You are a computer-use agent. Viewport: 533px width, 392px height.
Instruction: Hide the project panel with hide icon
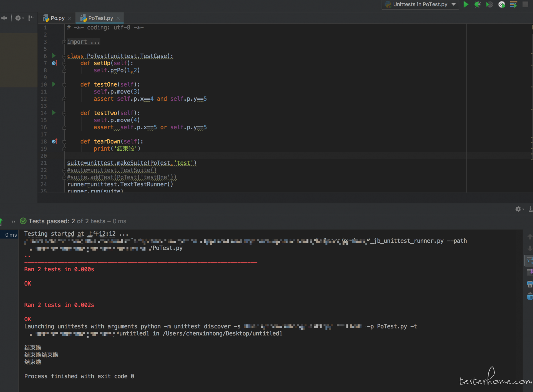(31, 18)
